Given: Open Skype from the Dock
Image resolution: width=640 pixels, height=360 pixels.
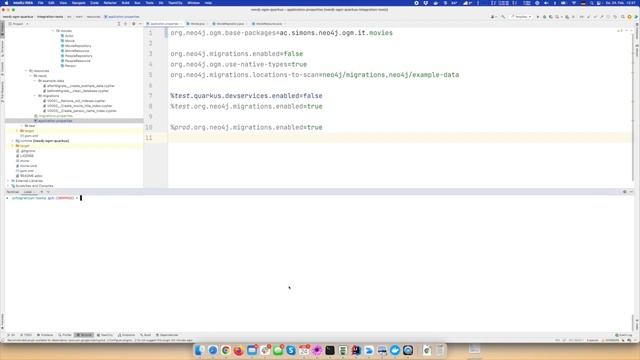Looking at the screenshot, I should [x=291, y=350].
